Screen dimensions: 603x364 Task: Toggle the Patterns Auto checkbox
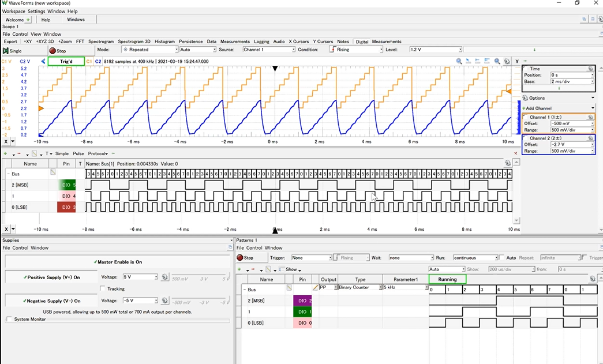[501, 257]
